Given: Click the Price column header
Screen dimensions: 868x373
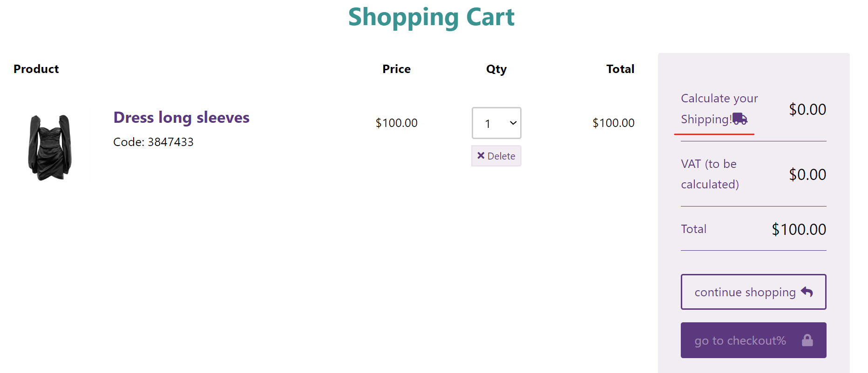Looking at the screenshot, I should click(x=396, y=69).
